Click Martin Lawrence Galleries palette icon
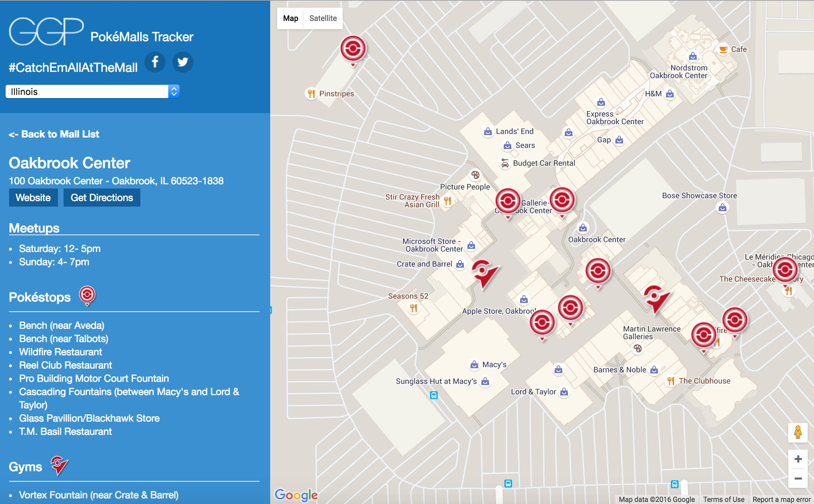The height and width of the screenshot is (504, 814). 637,348
